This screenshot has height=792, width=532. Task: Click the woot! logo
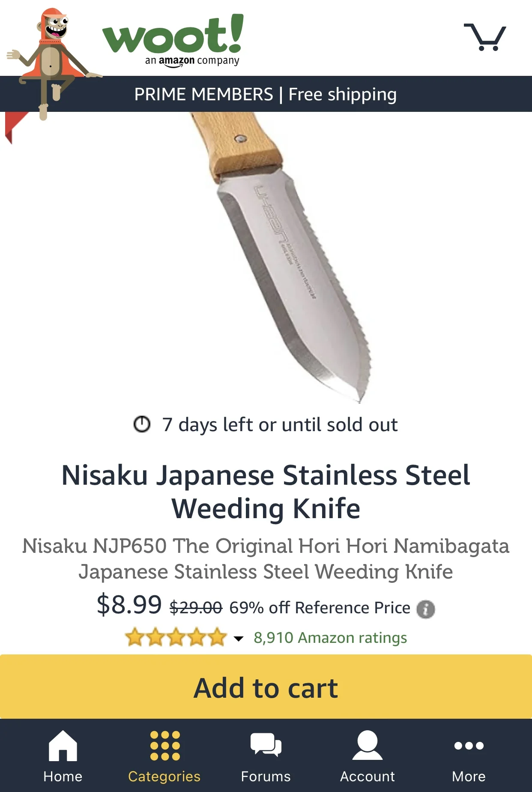pyautogui.click(x=173, y=39)
